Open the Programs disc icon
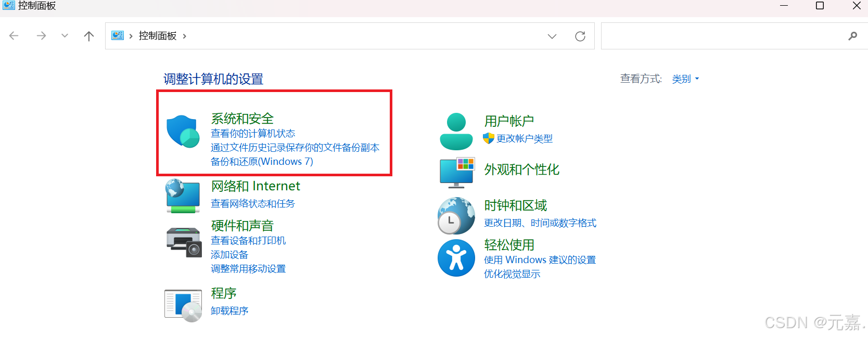 tap(183, 306)
